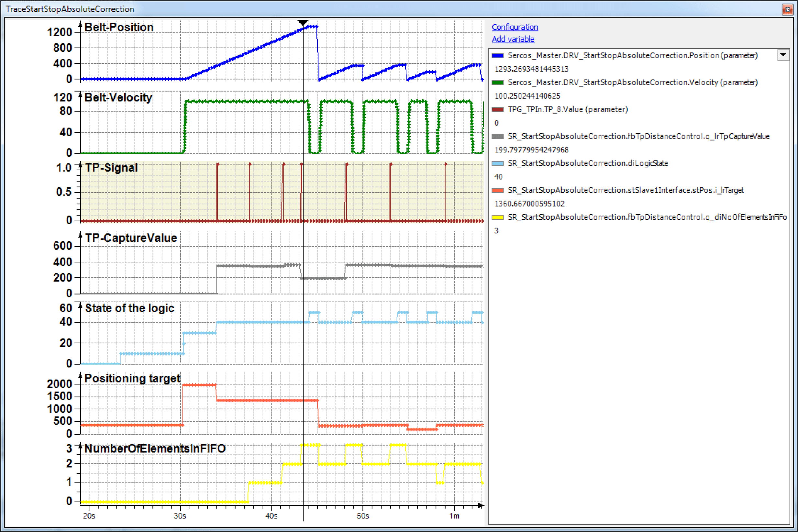
Task: Click the blue Position variable color swatch
Action: (497, 56)
